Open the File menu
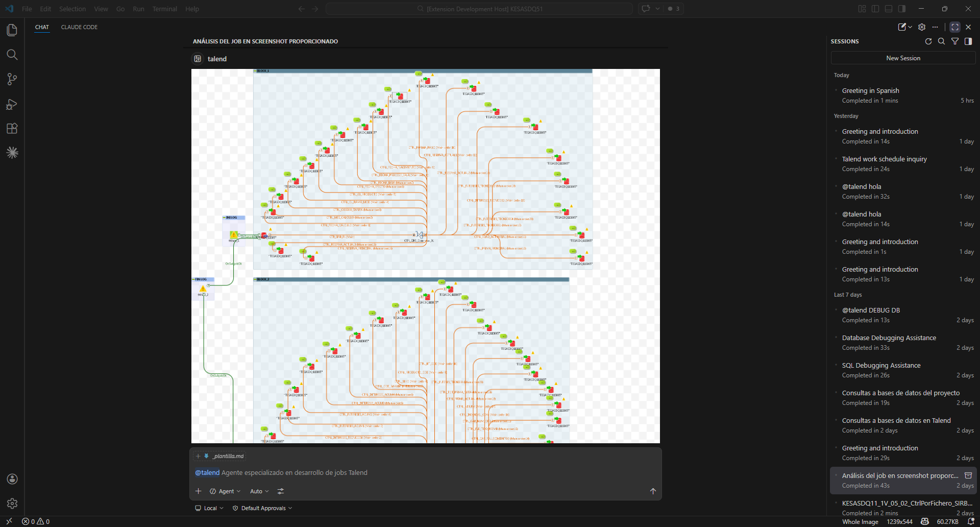Viewport: 980px width, 527px height. tap(27, 9)
